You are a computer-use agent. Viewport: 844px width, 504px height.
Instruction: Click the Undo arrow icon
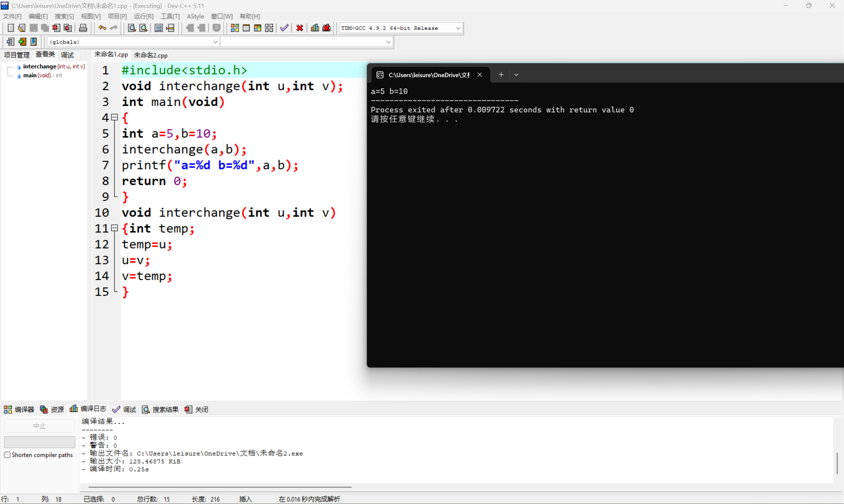pos(102,28)
